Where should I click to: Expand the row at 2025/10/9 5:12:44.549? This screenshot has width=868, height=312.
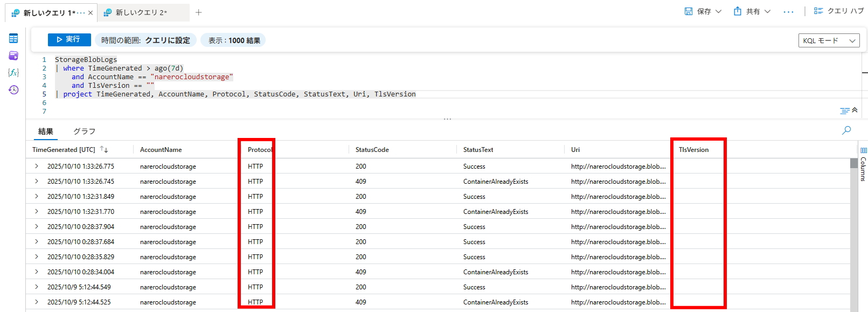point(37,287)
